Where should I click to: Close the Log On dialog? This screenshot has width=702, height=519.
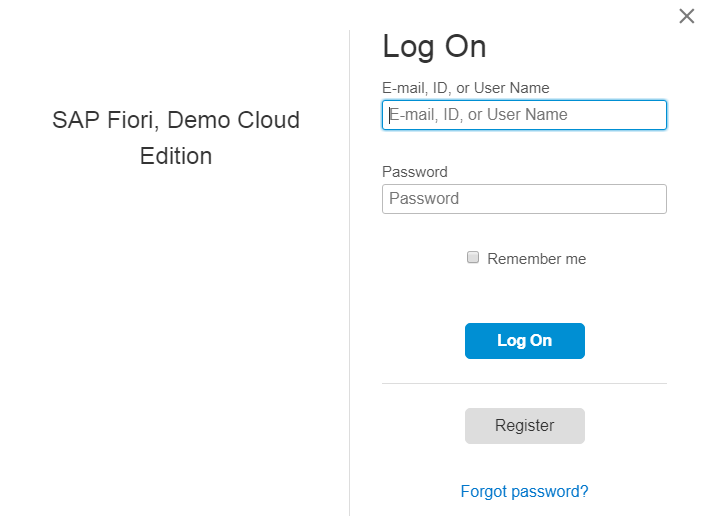pyautogui.click(x=686, y=16)
